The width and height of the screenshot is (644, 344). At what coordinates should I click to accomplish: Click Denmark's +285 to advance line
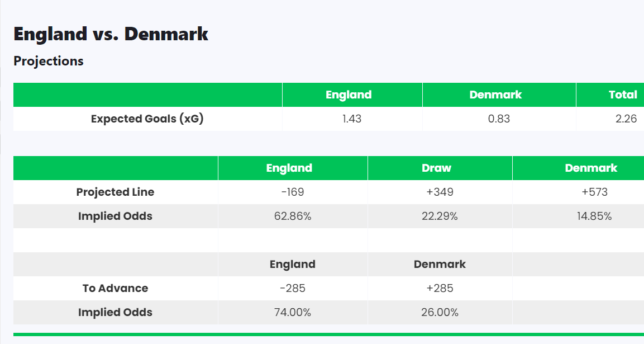coord(440,288)
